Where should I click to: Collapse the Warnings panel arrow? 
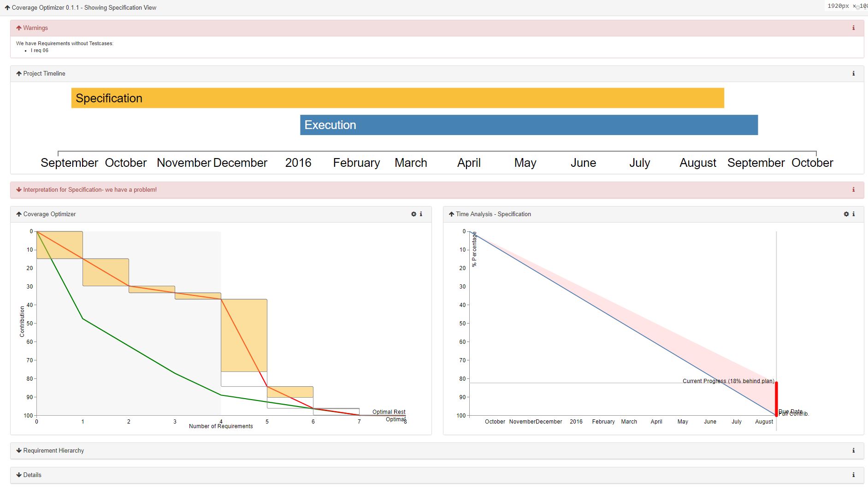tap(19, 28)
